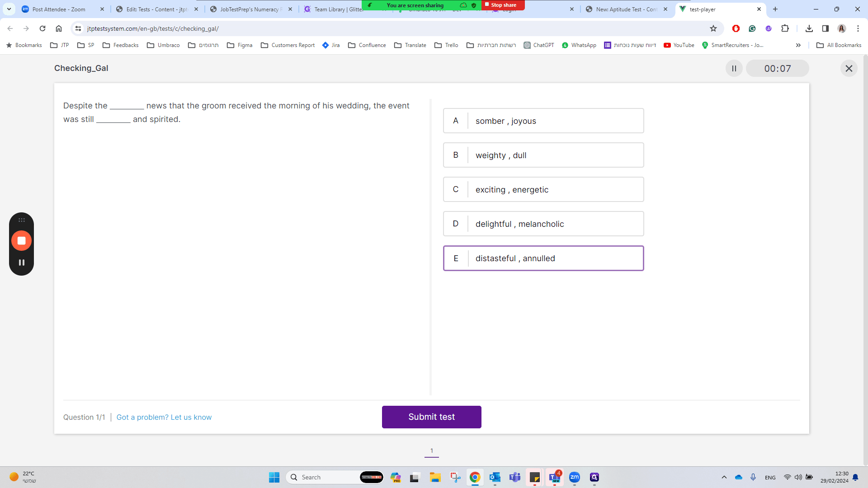Open Outlook from the taskbar
Screen dimensions: 868x488
[x=495, y=477]
